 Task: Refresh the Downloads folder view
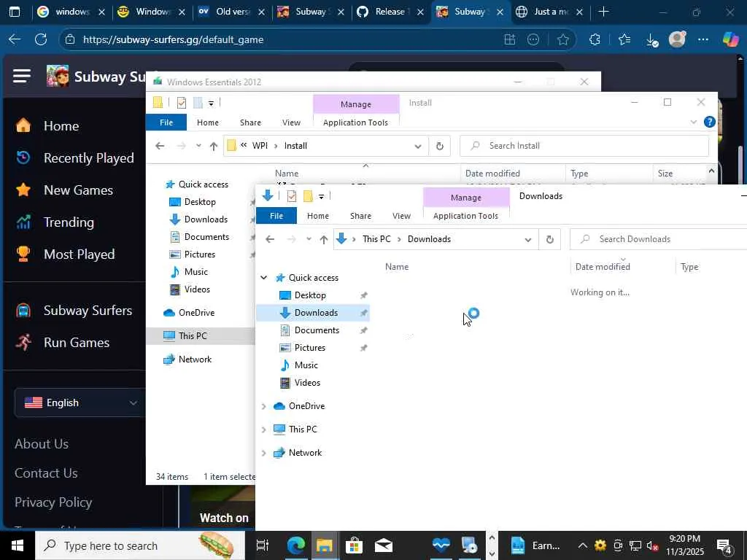(550, 239)
